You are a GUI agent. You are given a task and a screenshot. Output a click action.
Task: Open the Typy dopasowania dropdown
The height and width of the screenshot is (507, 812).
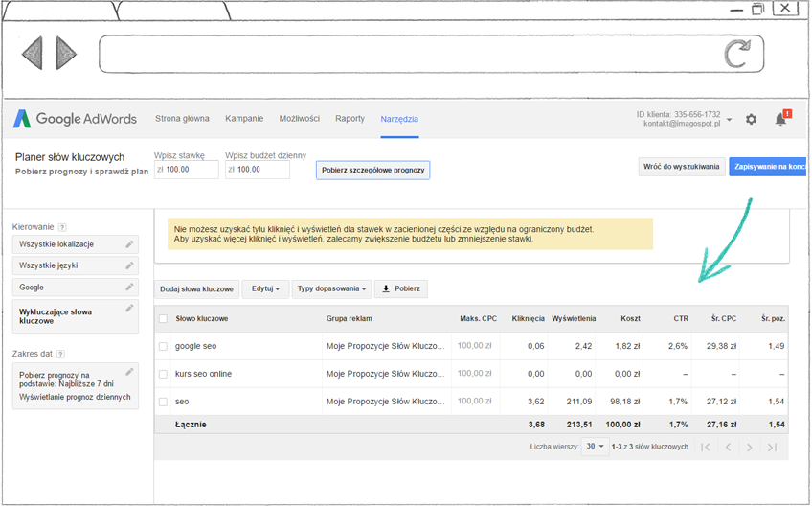coord(331,288)
